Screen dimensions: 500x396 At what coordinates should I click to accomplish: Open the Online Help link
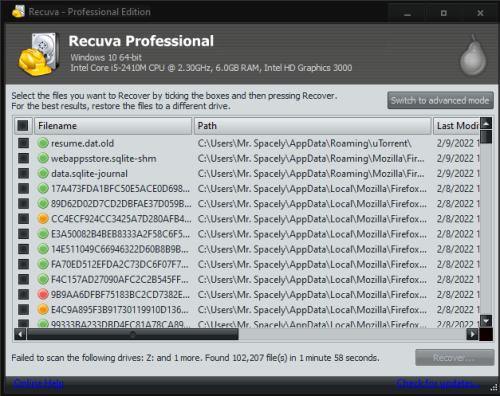click(x=39, y=383)
